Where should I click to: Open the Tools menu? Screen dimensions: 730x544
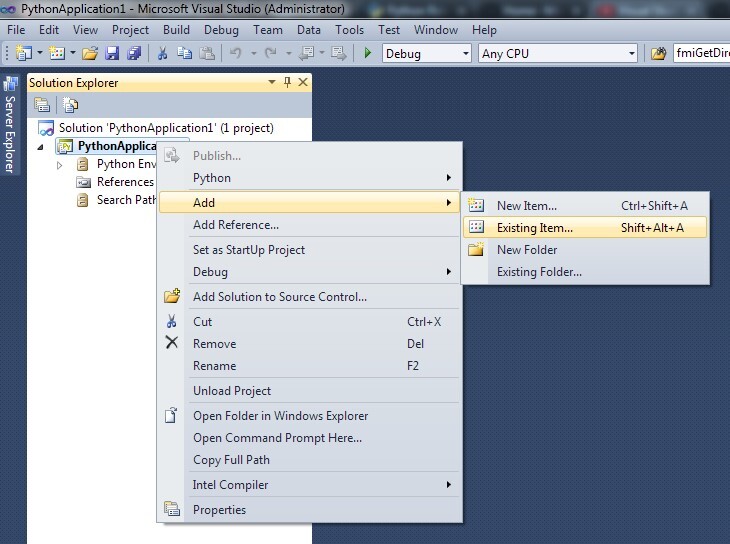coord(349,30)
